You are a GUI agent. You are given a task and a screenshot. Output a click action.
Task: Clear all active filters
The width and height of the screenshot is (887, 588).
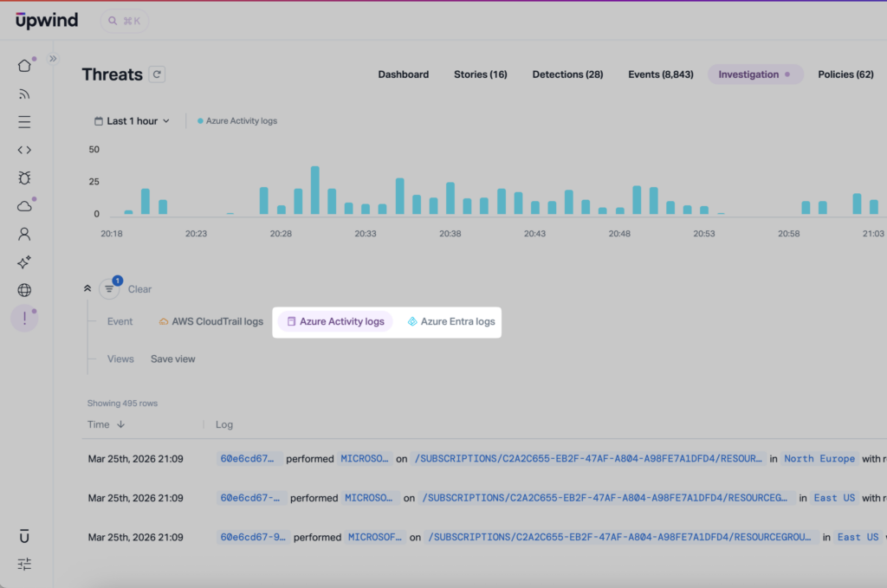140,288
